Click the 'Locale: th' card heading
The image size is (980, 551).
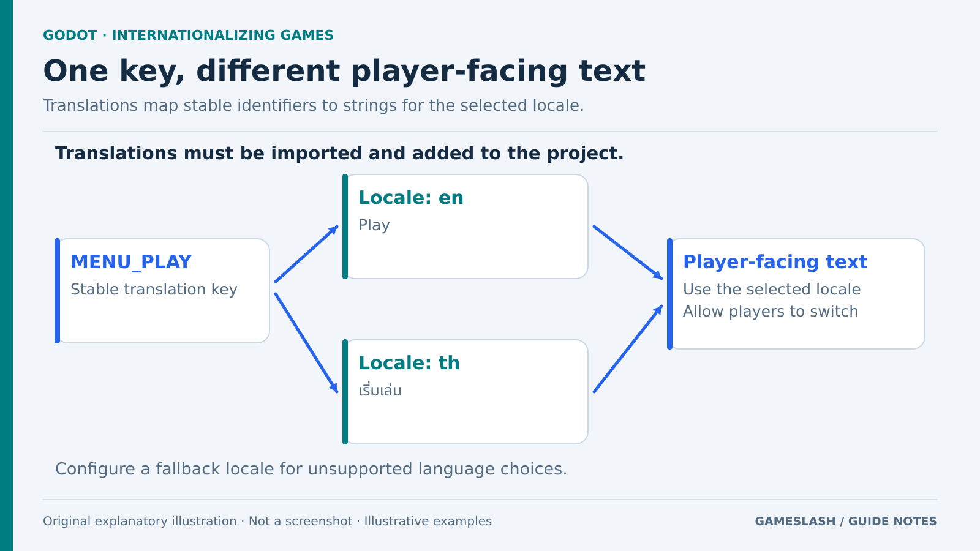tap(409, 363)
